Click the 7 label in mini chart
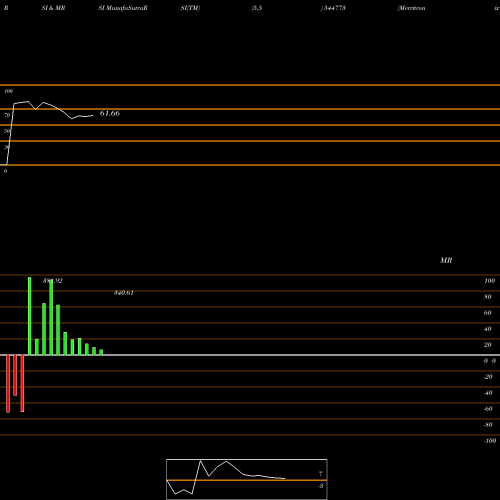The height and width of the screenshot is (500, 500). 321,473
